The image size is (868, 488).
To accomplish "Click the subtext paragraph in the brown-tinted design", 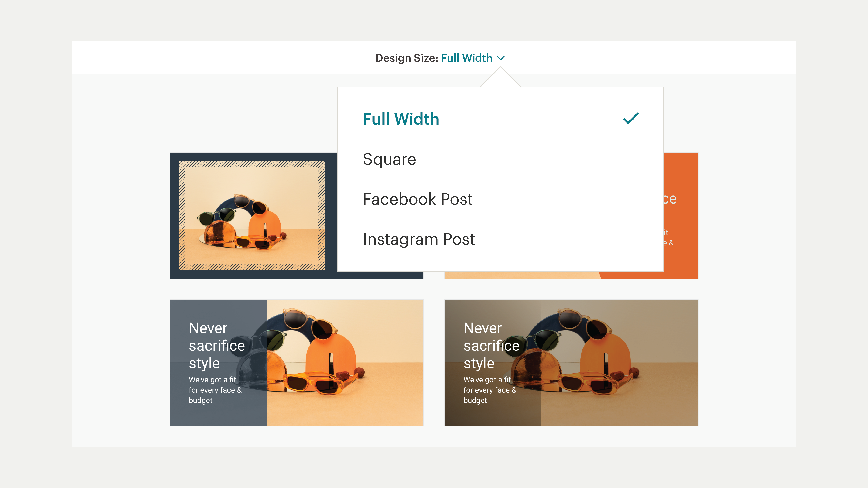I will (490, 390).
